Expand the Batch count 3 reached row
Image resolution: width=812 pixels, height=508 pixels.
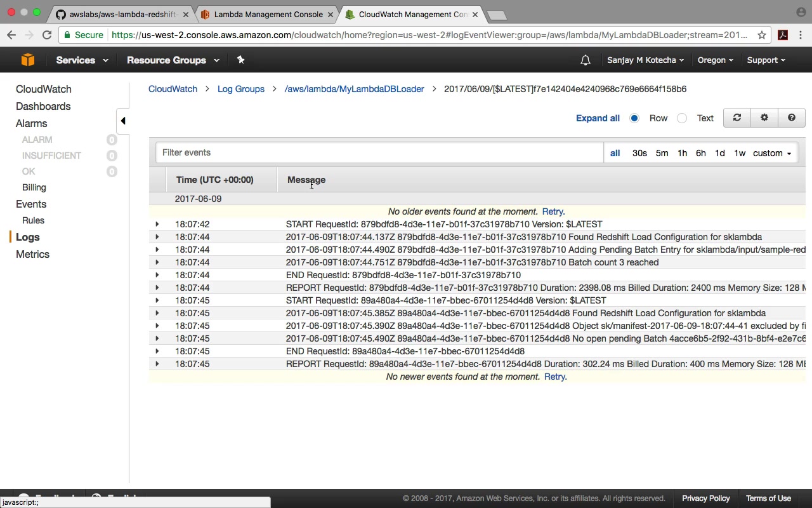click(157, 262)
